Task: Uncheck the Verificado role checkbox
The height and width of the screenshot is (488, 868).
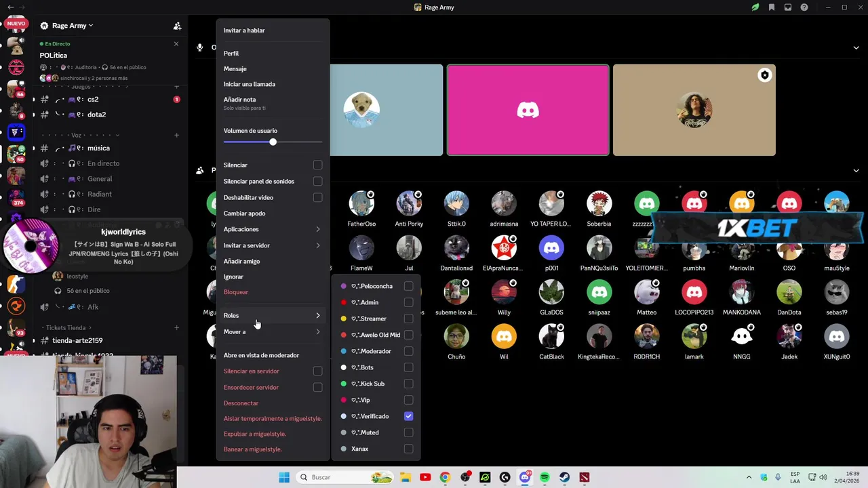Action: [x=408, y=416]
